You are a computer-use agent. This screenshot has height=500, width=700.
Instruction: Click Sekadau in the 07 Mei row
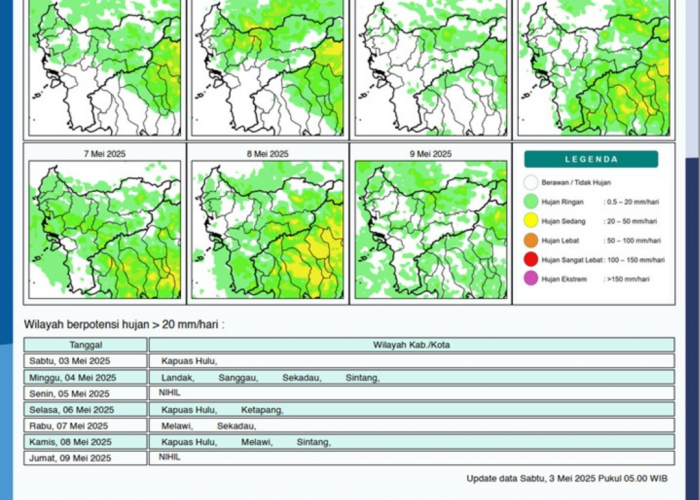tap(237, 426)
